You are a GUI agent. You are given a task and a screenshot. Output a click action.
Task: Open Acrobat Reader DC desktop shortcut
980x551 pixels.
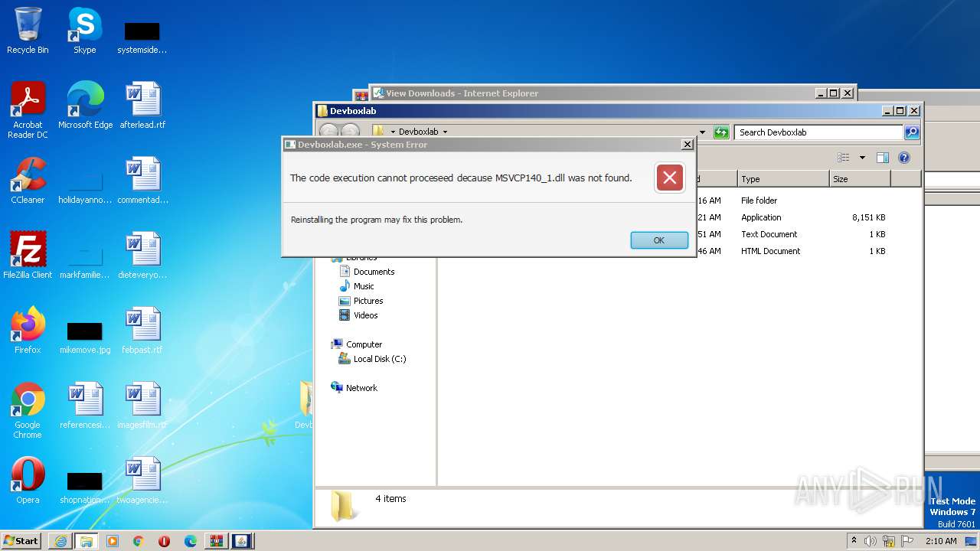pyautogui.click(x=28, y=110)
